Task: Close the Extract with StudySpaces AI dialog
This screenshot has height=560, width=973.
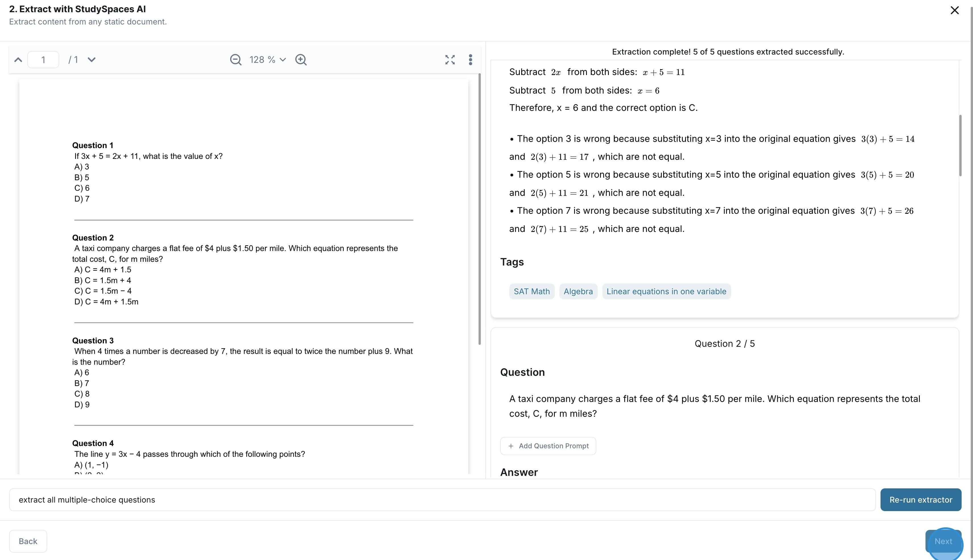Action: (955, 11)
